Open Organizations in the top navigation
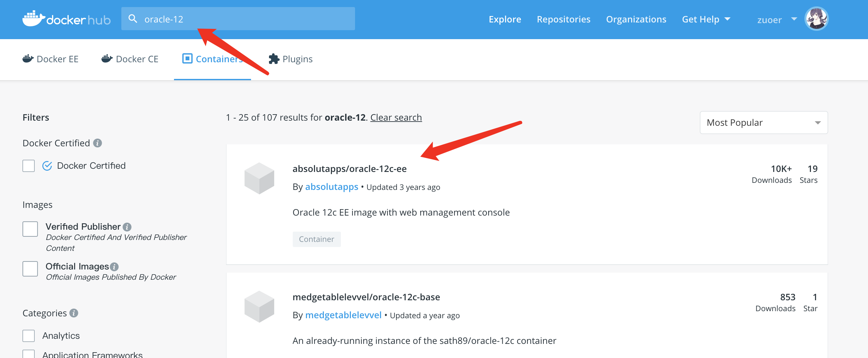The height and width of the screenshot is (358, 868). click(636, 19)
